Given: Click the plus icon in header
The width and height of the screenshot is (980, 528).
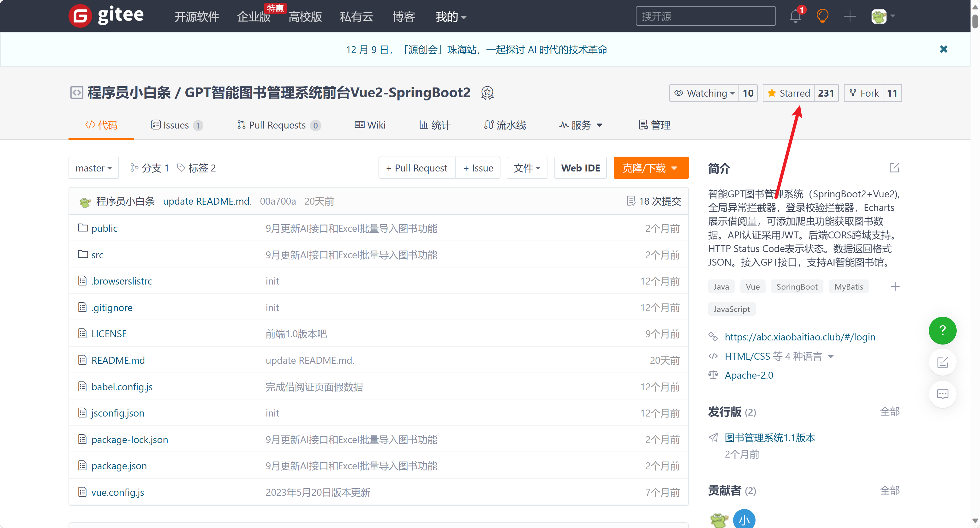Looking at the screenshot, I should (850, 16).
